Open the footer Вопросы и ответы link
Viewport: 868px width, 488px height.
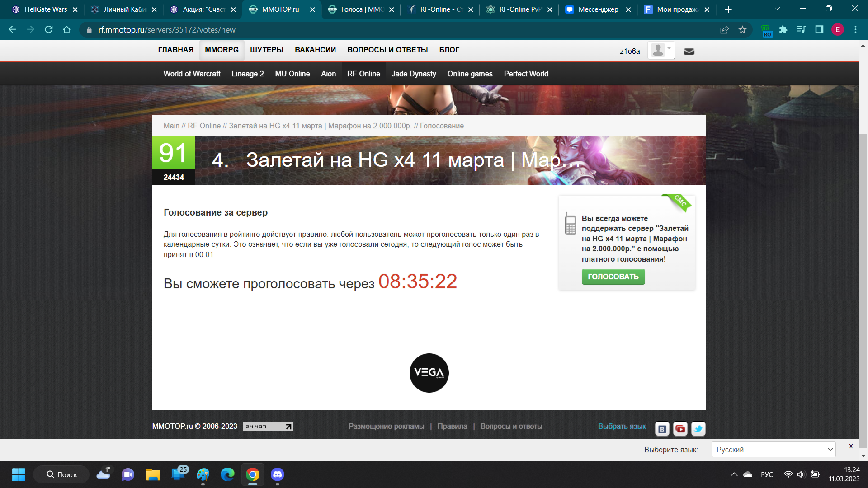tap(511, 426)
